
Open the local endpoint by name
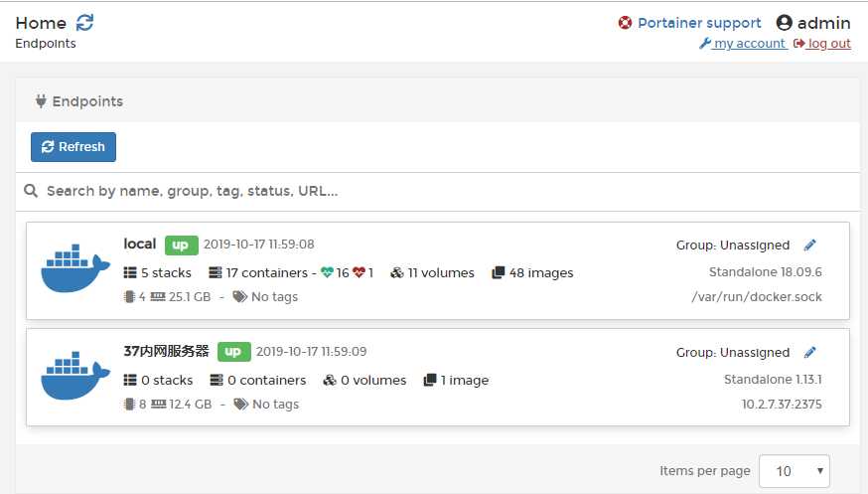click(140, 244)
